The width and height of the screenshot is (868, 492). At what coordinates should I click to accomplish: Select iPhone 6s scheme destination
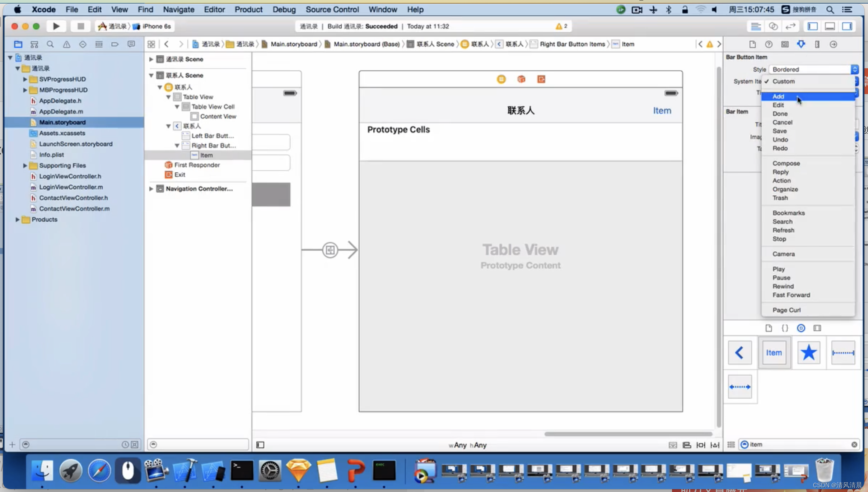click(153, 26)
